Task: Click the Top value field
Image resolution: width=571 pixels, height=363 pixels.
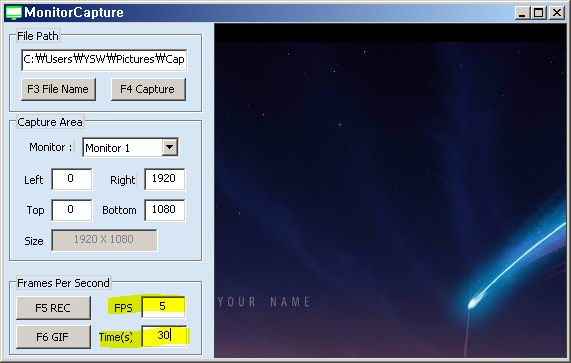Action: pyautogui.click(x=72, y=210)
